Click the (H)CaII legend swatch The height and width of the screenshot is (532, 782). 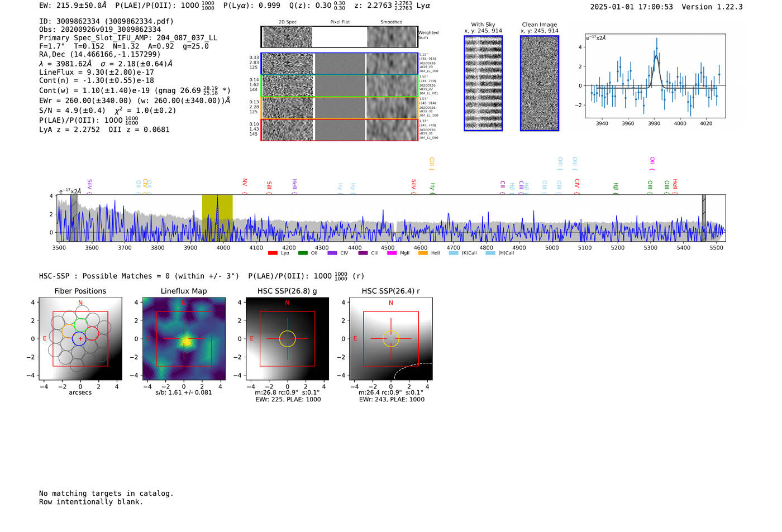[x=490, y=253]
